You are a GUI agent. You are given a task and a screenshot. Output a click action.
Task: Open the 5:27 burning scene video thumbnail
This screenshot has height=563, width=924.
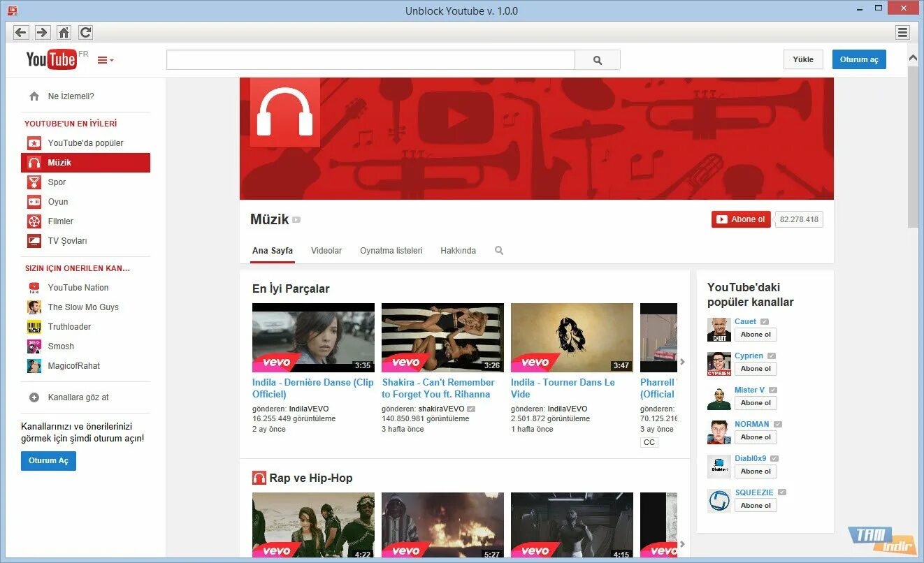(x=442, y=526)
